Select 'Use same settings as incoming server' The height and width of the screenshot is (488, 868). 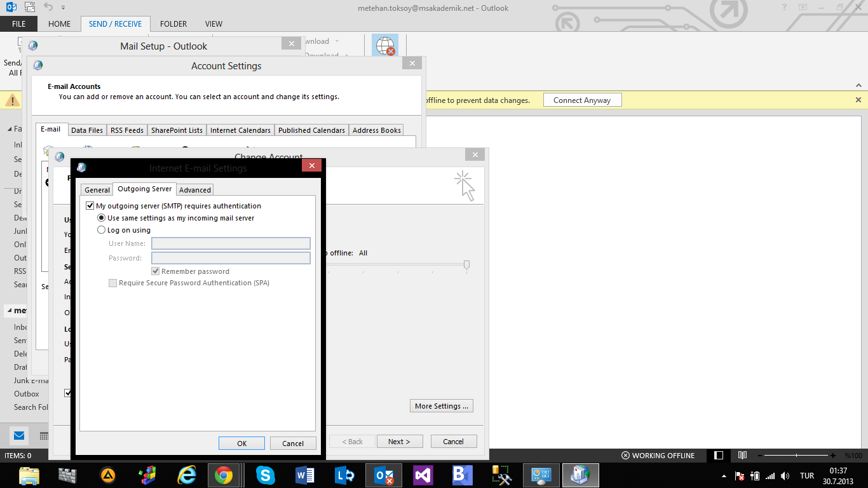coord(101,218)
